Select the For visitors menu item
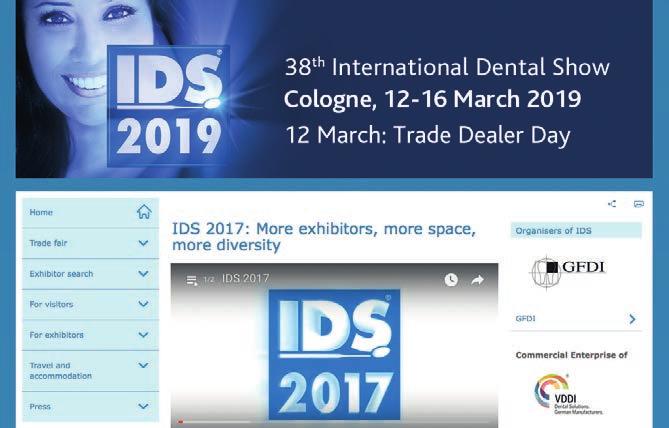The height and width of the screenshot is (428, 669). click(90, 304)
